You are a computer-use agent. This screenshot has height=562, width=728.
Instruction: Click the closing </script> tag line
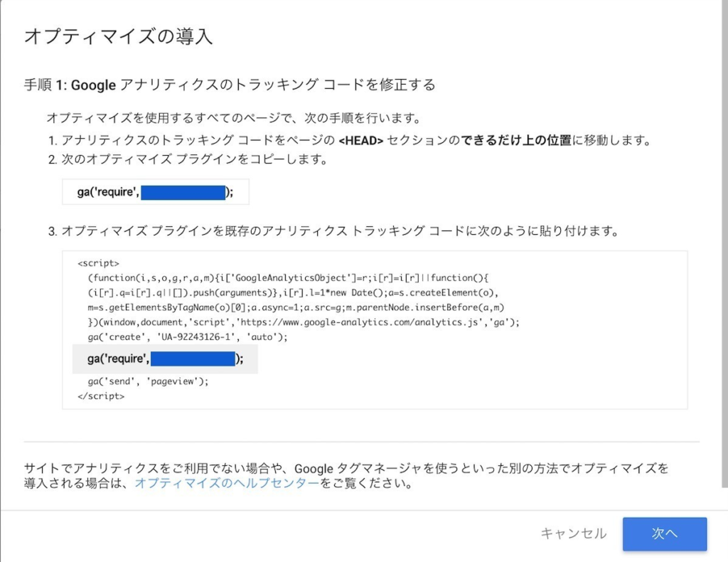pyautogui.click(x=101, y=396)
